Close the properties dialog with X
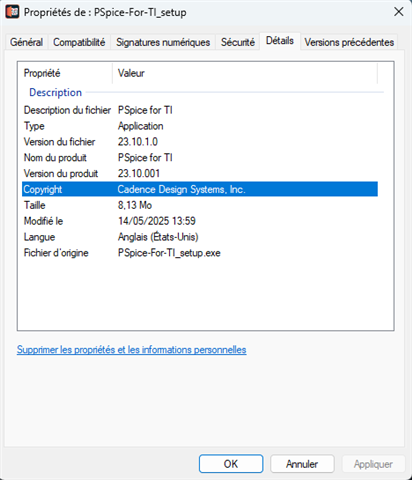Image resolution: width=412 pixels, height=480 pixels. (x=399, y=12)
